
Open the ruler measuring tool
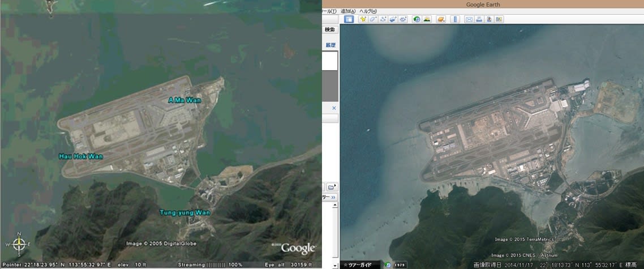click(455, 19)
